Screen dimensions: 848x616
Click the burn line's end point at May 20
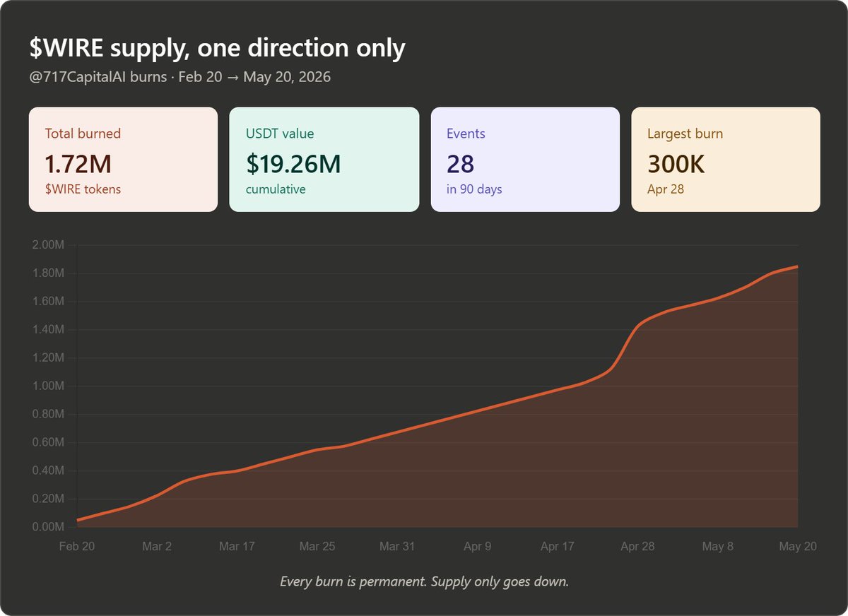798,266
